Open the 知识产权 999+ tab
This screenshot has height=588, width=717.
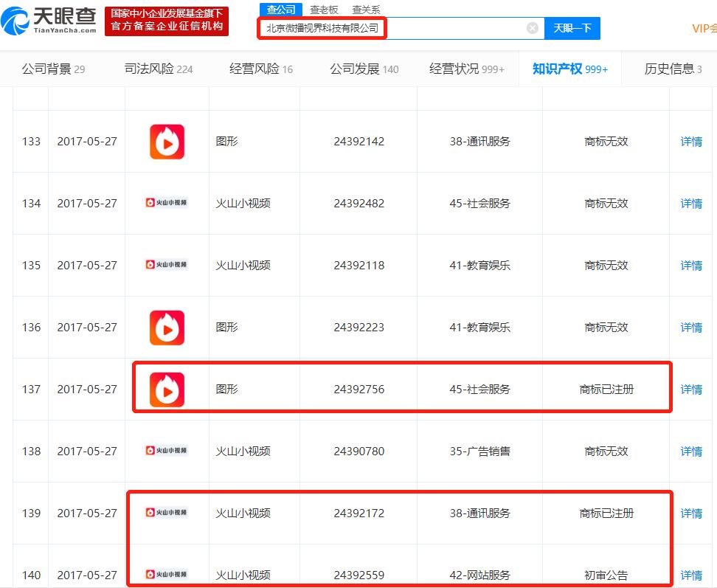570,69
